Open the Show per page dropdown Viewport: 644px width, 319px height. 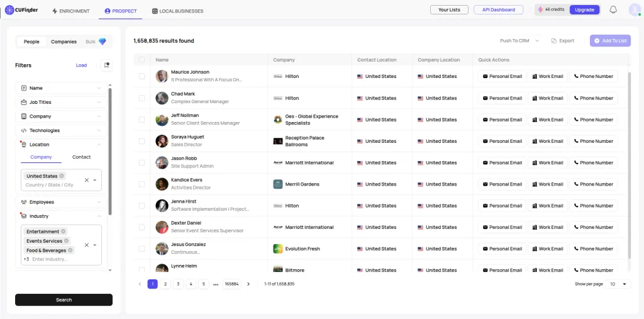(x=618, y=284)
